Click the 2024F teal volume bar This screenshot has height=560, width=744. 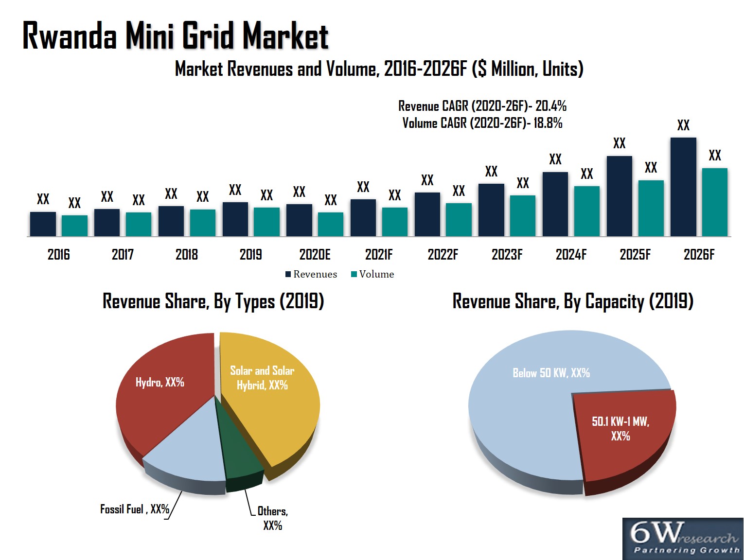pos(587,211)
